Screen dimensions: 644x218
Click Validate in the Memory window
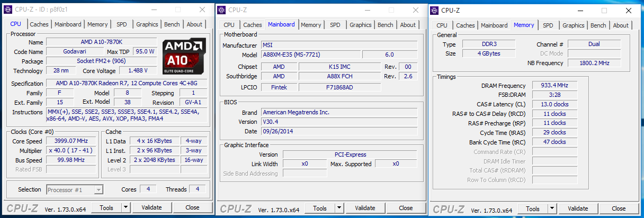[x=578, y=208]
